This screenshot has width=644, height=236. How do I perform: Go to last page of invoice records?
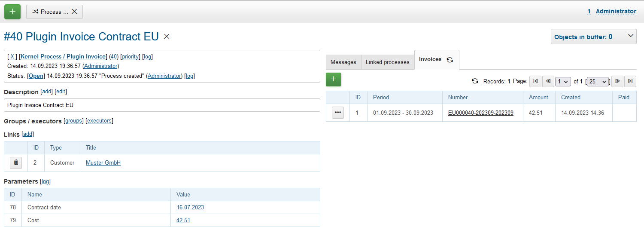[x=630, y=81]
